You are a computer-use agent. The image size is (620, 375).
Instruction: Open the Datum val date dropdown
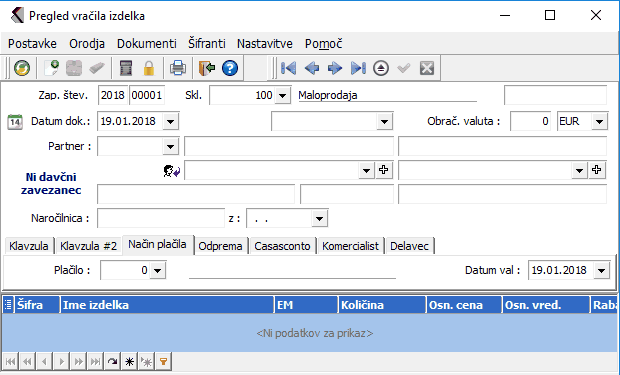(x=601, y=271)
